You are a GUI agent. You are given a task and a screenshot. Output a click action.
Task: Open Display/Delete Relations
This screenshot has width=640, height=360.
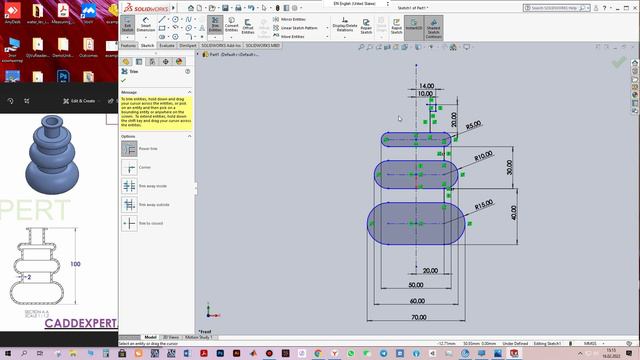345,24
